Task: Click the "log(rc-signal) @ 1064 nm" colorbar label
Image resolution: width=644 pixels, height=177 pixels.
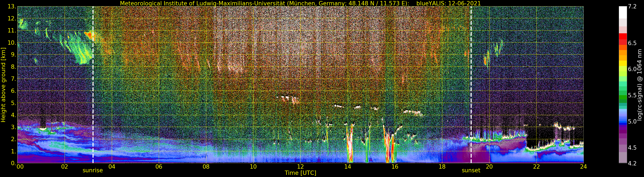Action: tap(640, 85)
